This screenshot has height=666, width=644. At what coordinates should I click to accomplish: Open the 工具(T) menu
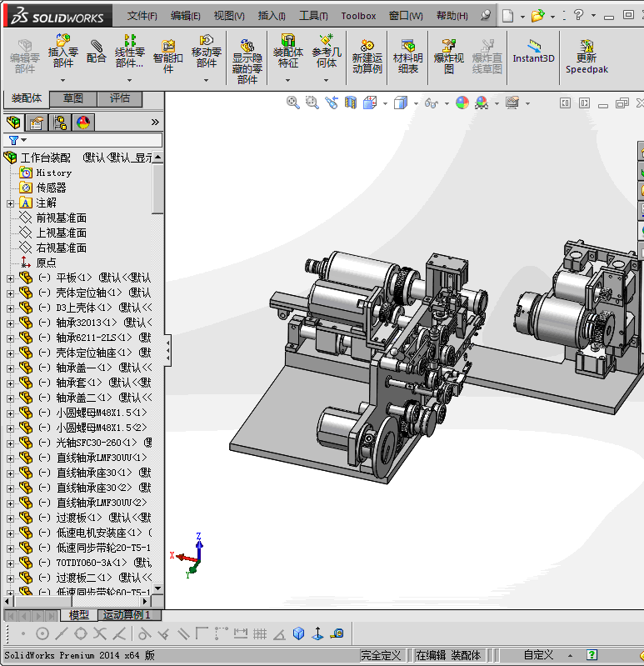tap(313, 16)
